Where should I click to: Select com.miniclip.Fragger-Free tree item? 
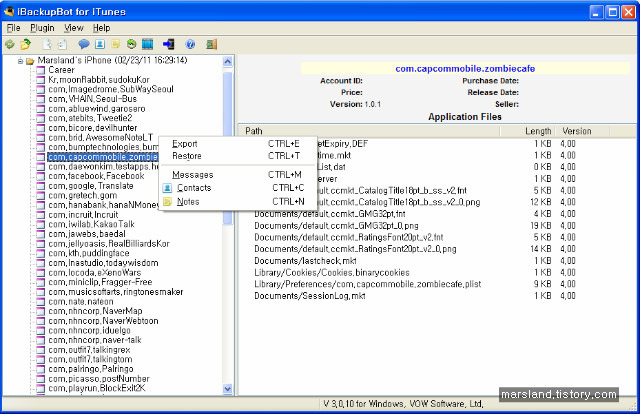tap(100, 282)
